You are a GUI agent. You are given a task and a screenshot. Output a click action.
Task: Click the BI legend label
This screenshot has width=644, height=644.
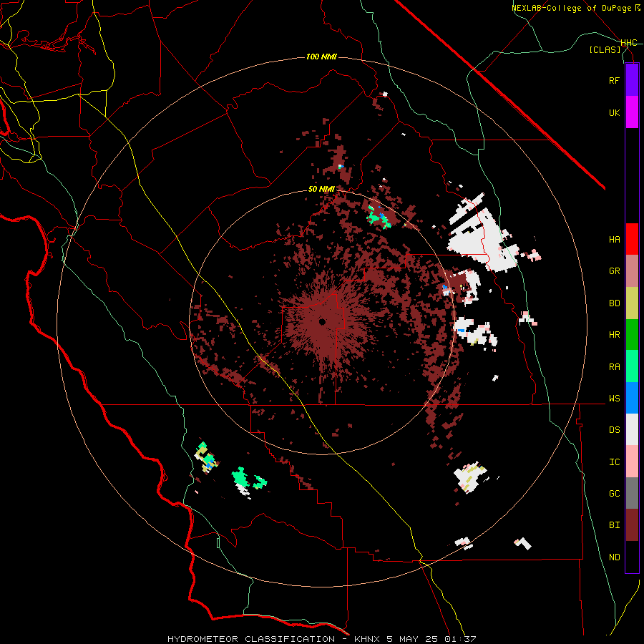615,525
